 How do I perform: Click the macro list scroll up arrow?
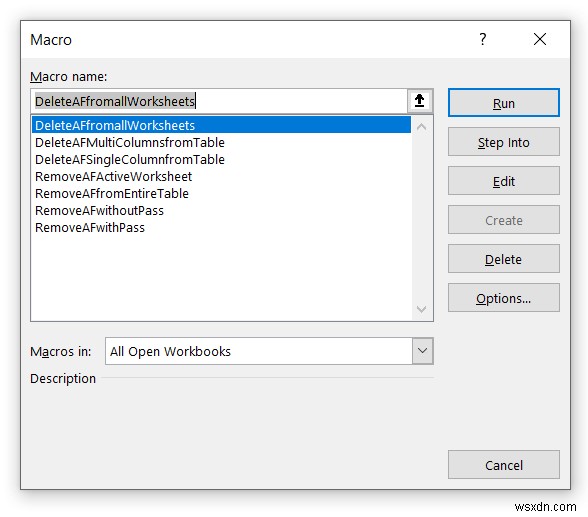tap(422, 127)
